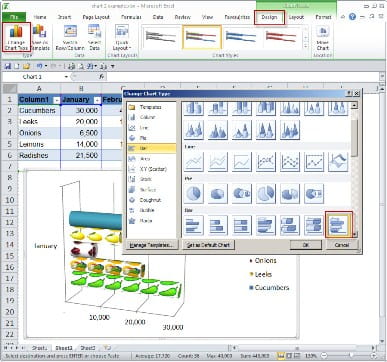This screenshot has height=362, width=387.
Task: Open Select Data from ribbon
Action: pyautogui.click(x=94, y=37)
